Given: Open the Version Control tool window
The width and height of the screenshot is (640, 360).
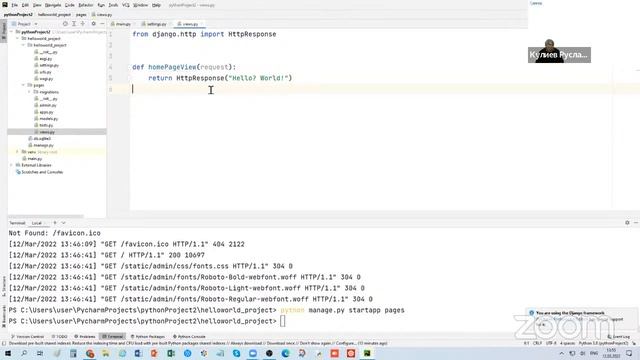Looking at the screenshot, I should click(x=27, y=336).
